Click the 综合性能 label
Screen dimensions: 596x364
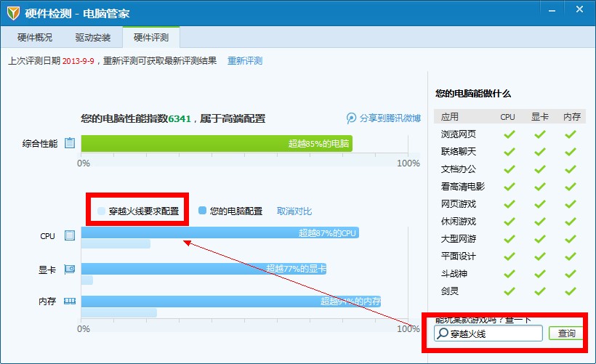[40, 144]
